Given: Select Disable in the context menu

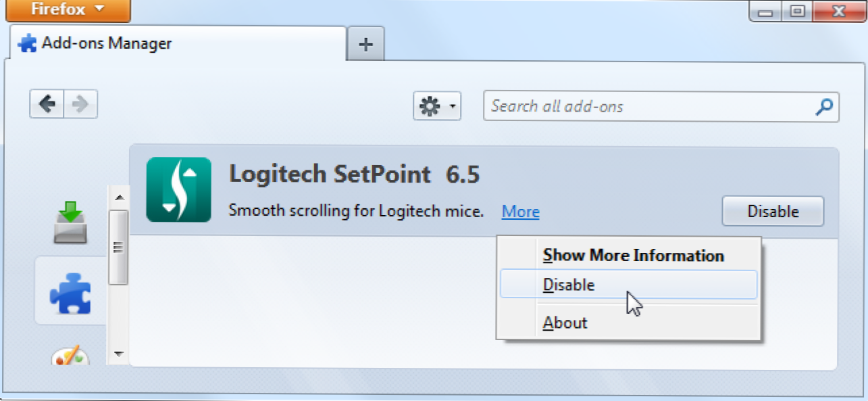Looking at the screenshot, I should [x=569, y=285].
